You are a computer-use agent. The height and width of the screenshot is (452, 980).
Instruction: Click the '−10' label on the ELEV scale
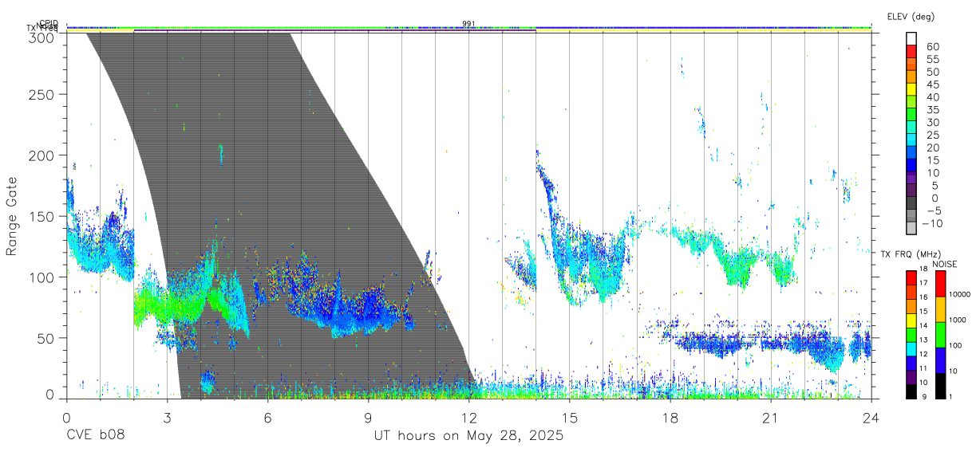tap(932, 223)
